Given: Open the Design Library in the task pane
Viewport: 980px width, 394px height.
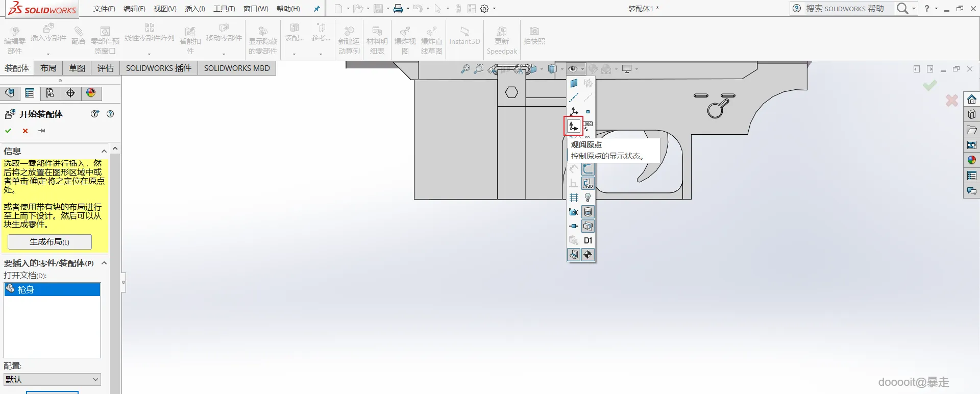Looking at the screenshot, I should coord(971,114).
